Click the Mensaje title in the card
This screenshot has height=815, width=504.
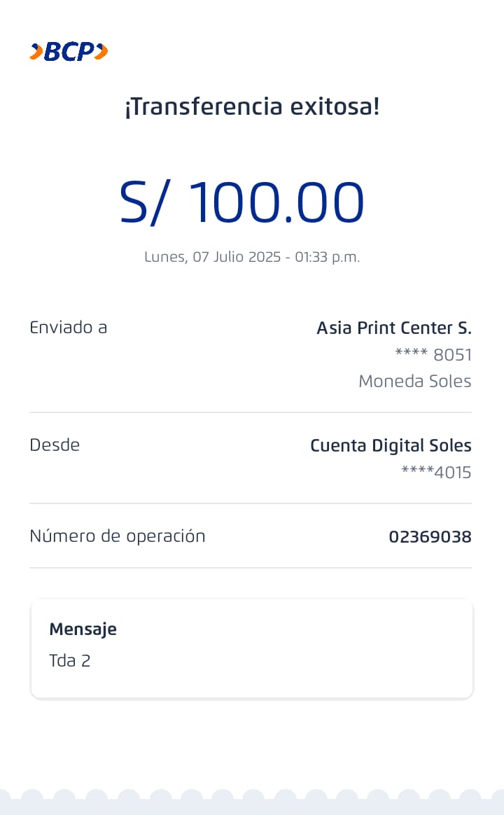[x=83, y=629]
